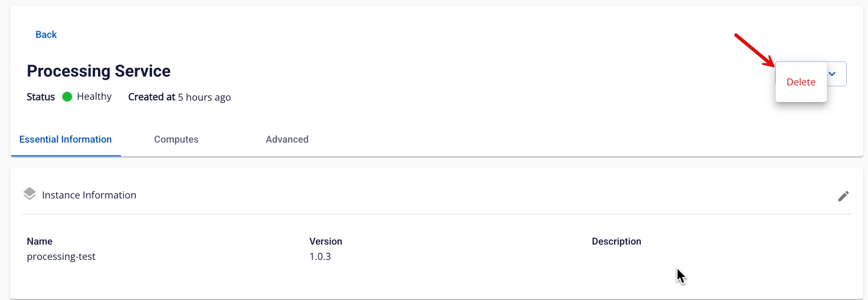Click the layers icon beside Instance Information
The height and width of the screenshot is (300, 868).
click(x=30, y=194)
